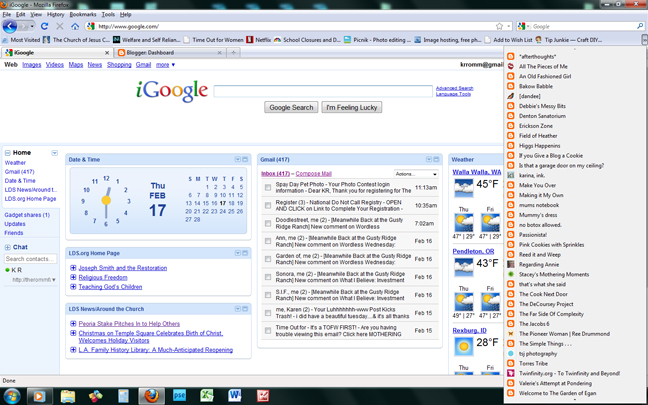Viewport: 648px width, 405px height.
Task: Check the me, Karen (2) email checkbox
Action: pyautogui.click(x=268, y=313)
